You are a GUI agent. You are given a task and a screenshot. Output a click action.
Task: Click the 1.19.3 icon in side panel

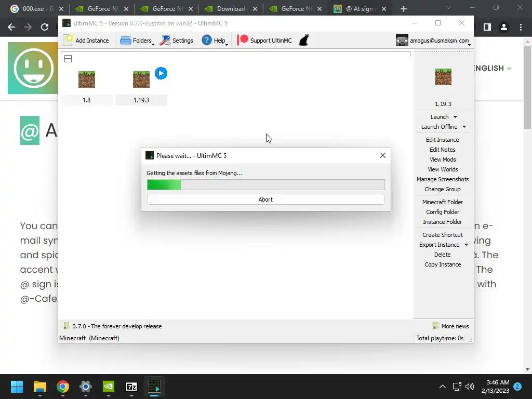pos(443,77)
